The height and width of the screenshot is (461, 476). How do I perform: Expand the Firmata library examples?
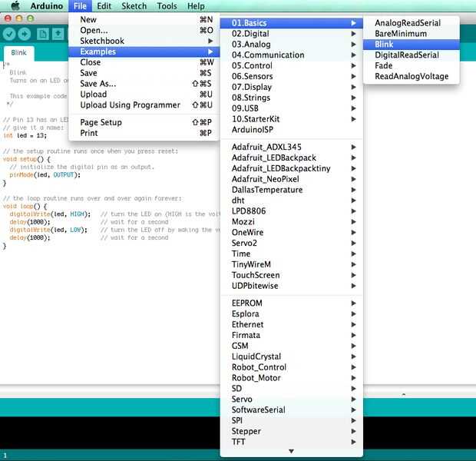[x=291, y=335]
